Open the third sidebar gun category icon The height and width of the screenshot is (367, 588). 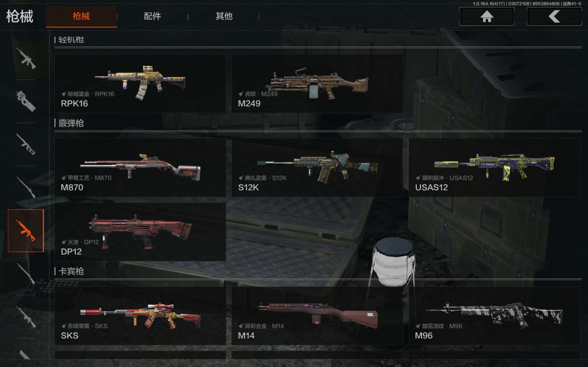26,144
